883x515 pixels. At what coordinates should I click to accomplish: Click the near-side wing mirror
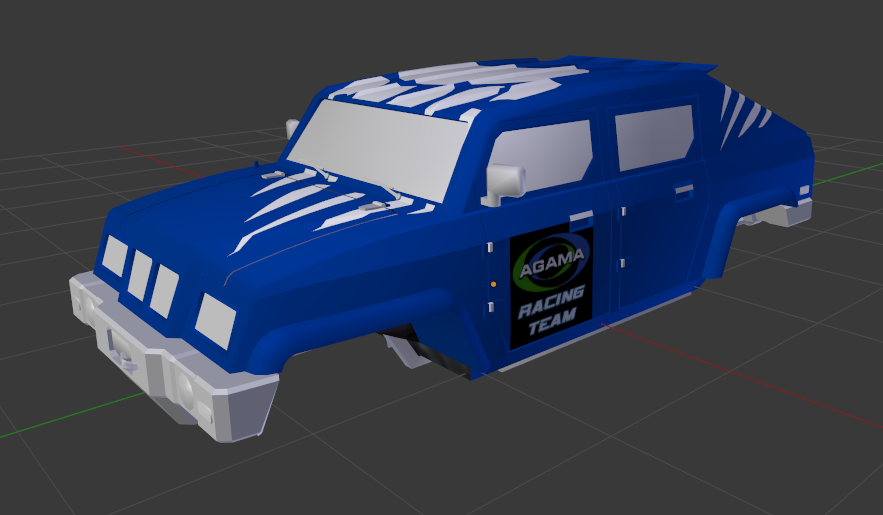pyautogui.click(x=503, y=183)
